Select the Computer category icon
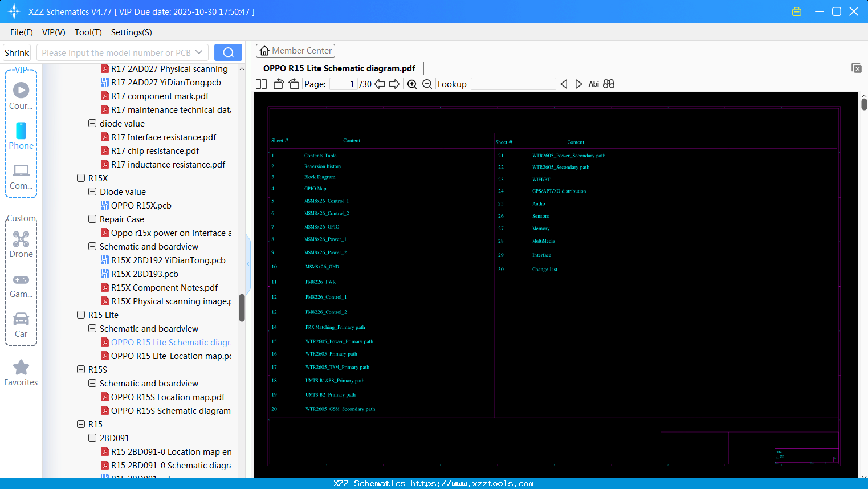868x489 pixels. point(21,176)
